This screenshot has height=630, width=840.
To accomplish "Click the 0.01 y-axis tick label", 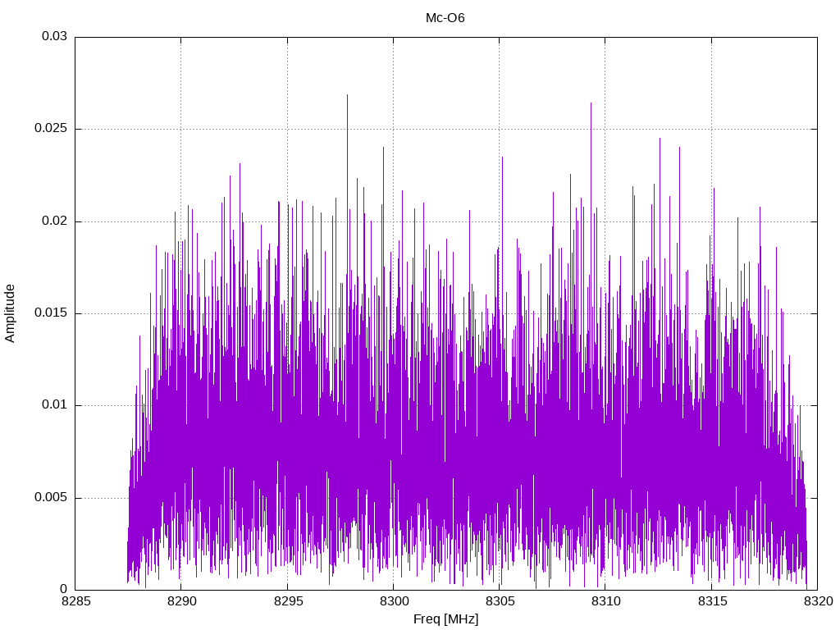I will point(55,405).
